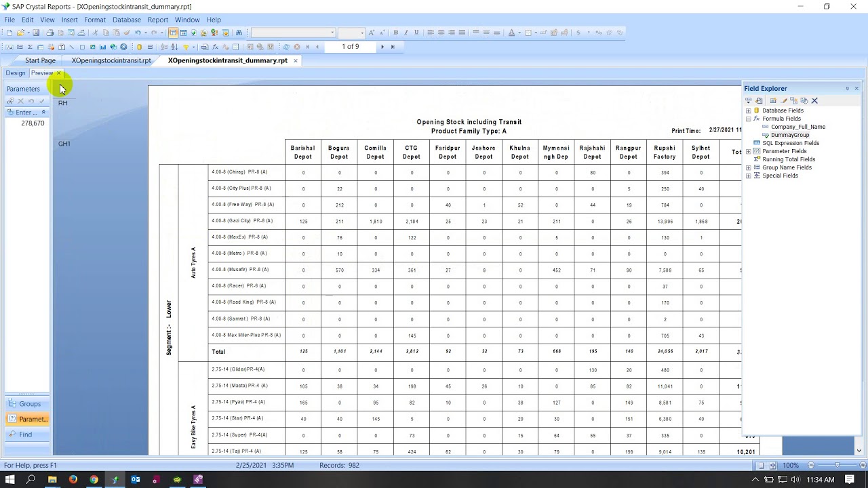Switch to XOpeningstockintransit.rpt tab
The width and height of the screenshot is (868, 488).
tap(111, 60)
